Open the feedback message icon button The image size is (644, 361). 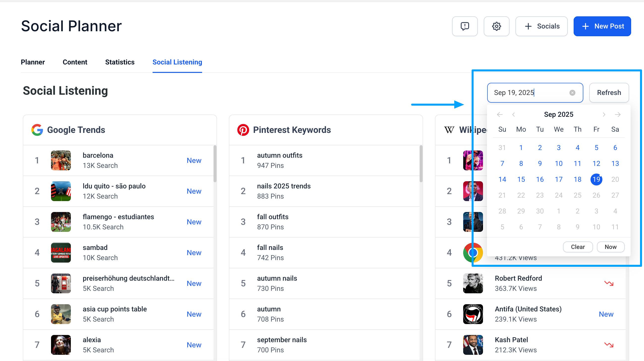[464, 26]
